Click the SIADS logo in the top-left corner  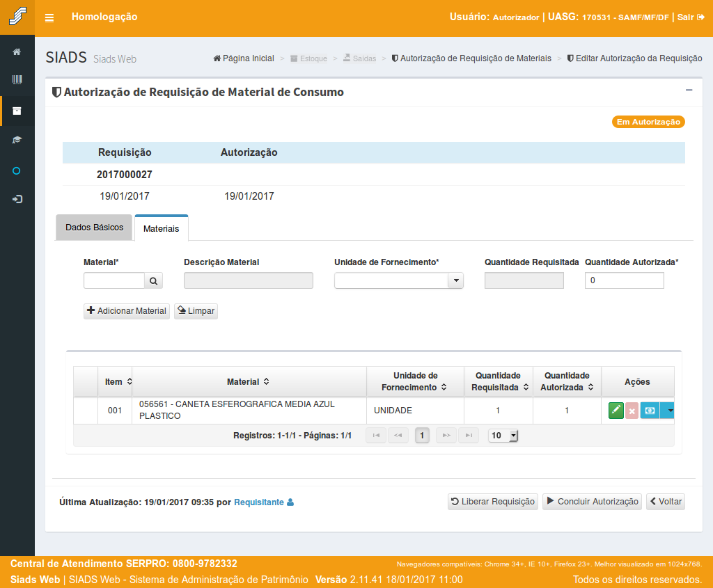point(17,17)
